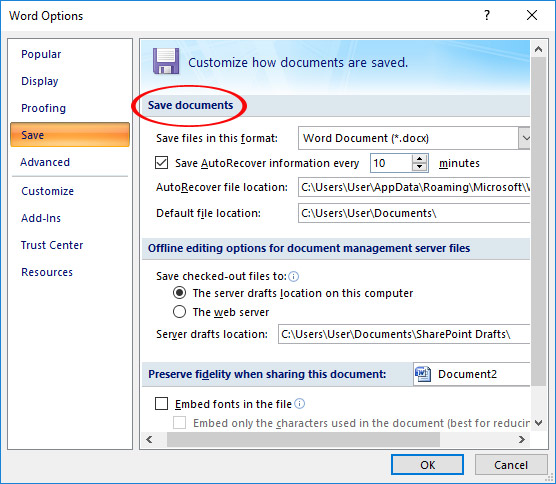This screenshot has width=556, height=484.
Task: Toggle Save AutoRecover information checkbox
Action: (x=161, y=163)
